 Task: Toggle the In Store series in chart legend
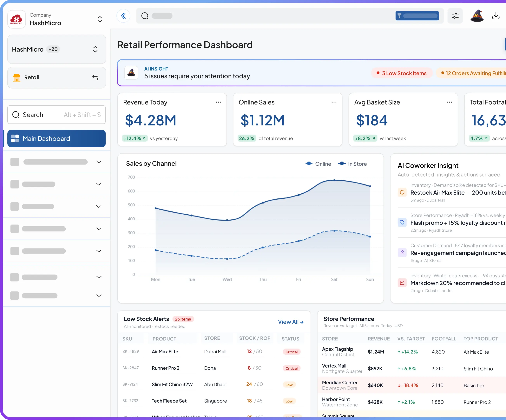tap(352, 164)
